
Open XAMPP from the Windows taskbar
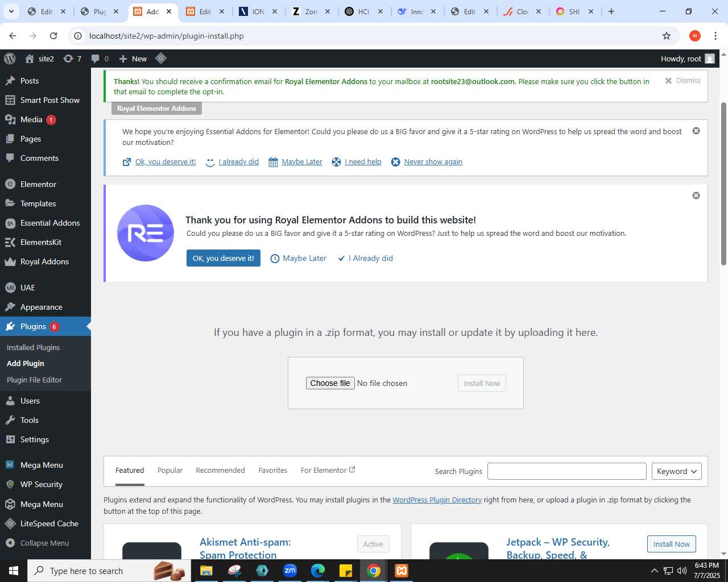pos(402,571)
